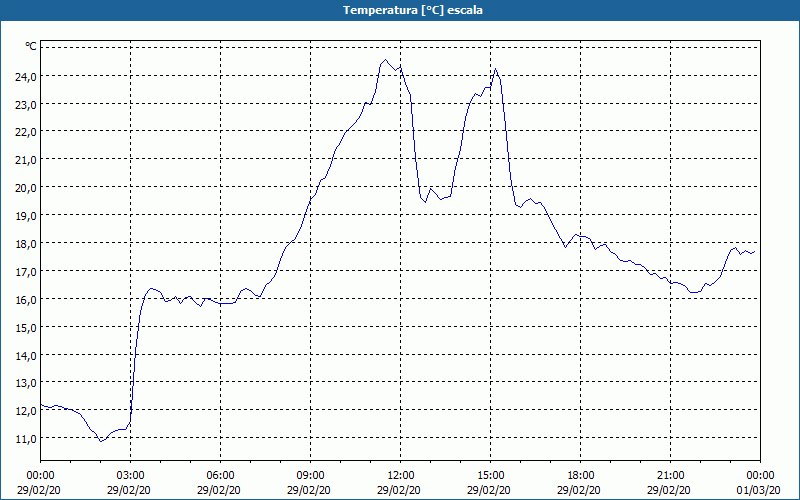Click the 03:00 time axis label
Image resolution: width=800 pixels, height=500 pixels.
coord(131,476)
